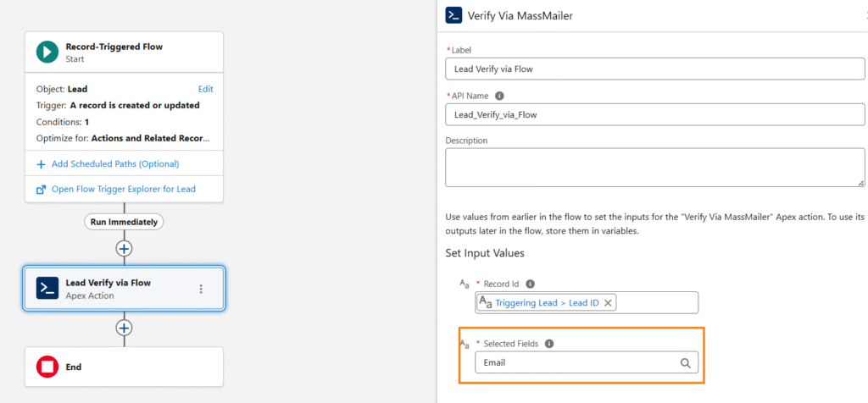Click the Record Id info icon

pos(530,284)
